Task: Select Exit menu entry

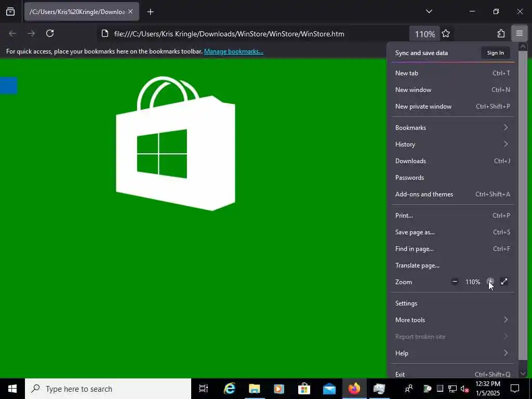Action: [453, 375]
